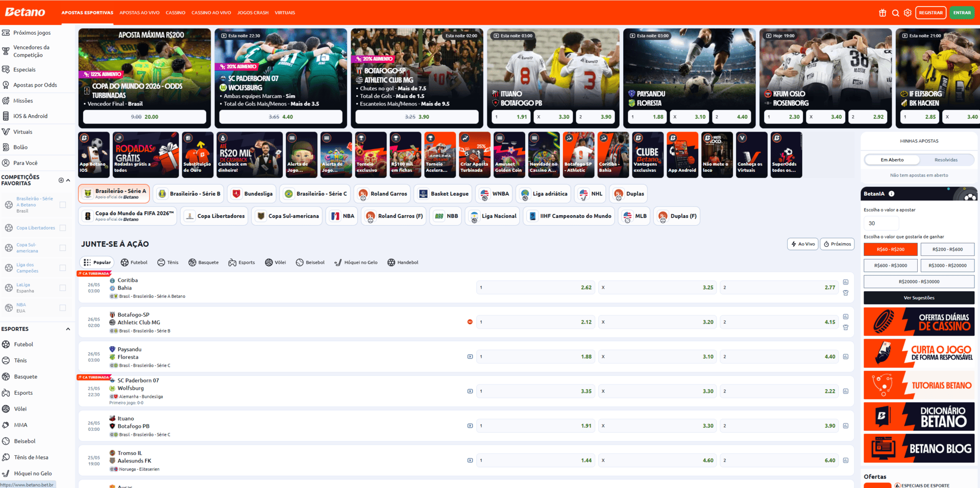The width and height of the screenshot is (980, 488).
Task: Open Bolão sidebar item
Action: pos(20,147)
